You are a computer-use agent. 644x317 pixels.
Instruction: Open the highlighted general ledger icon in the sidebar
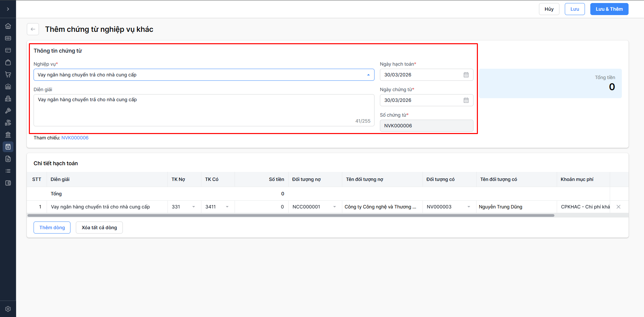[8, 147]
